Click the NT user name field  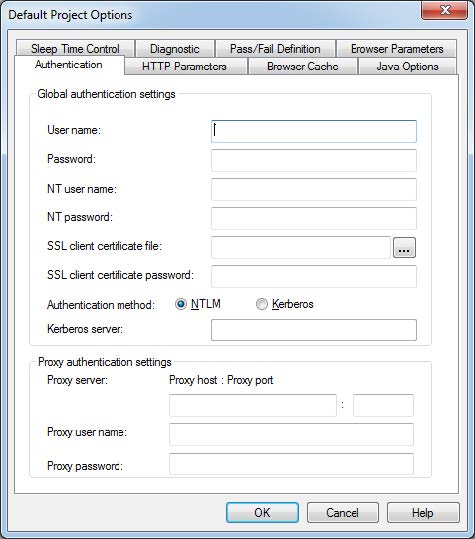click(314, 189)
